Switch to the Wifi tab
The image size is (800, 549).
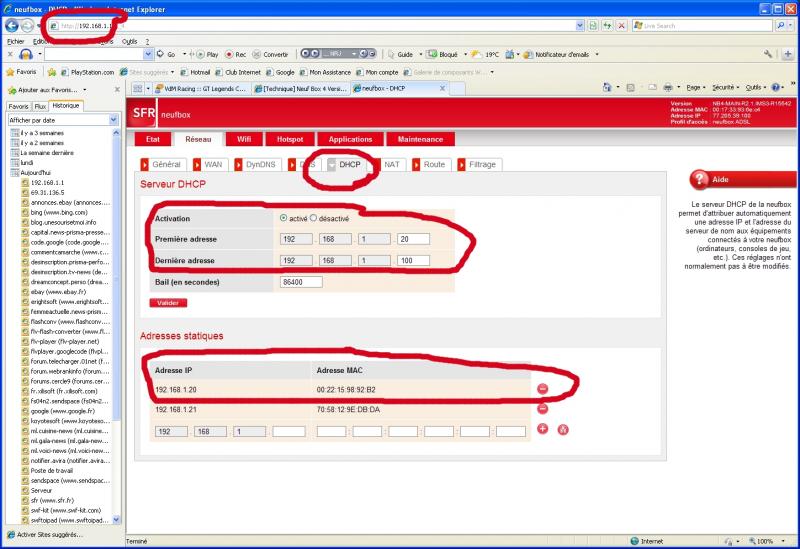[x=244, y=139]
